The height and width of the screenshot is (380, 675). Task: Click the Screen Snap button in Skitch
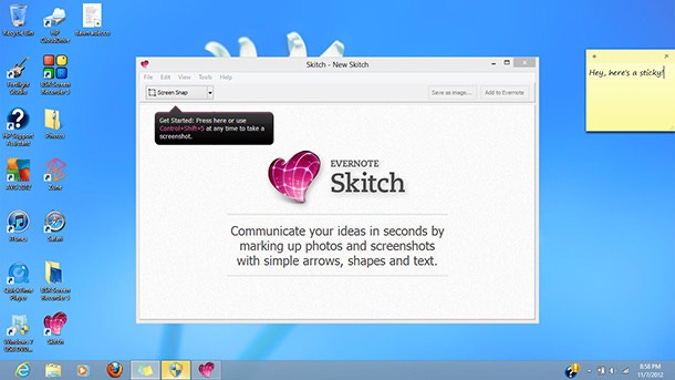(176, 93)
